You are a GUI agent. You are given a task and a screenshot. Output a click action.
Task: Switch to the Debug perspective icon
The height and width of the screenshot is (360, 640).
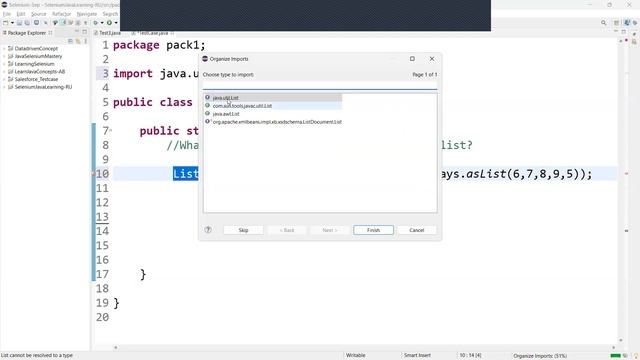[635, 23]
